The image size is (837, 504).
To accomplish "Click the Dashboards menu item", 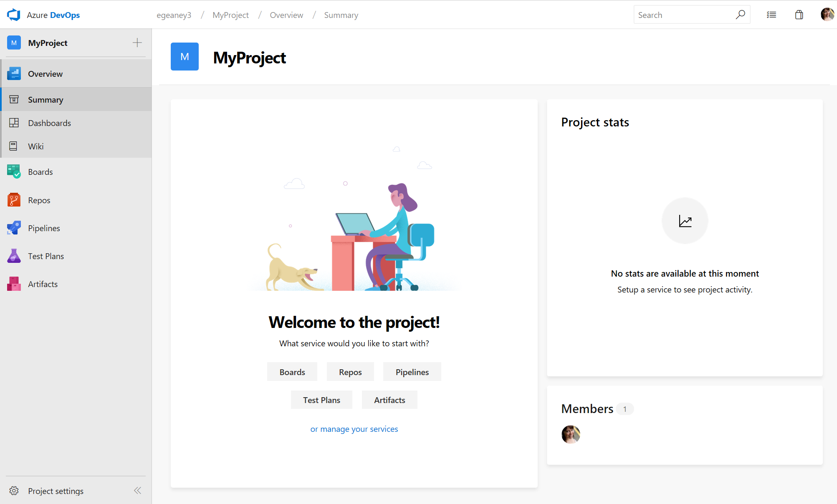I will (50, 123).
